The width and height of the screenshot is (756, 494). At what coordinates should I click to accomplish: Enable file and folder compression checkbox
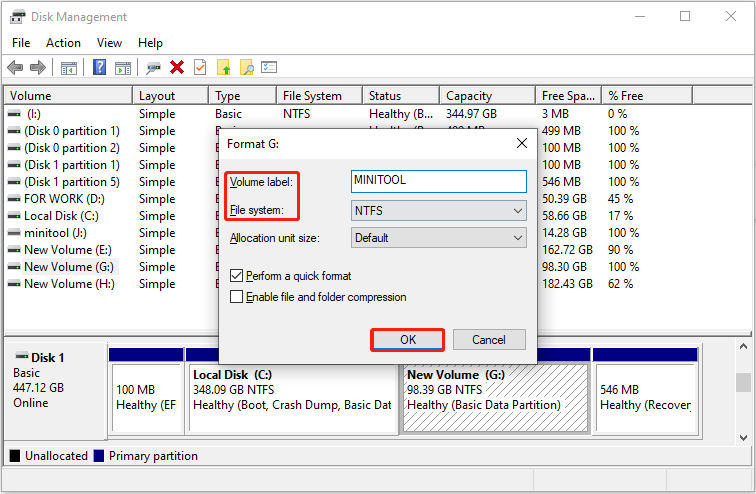point(236,296)
